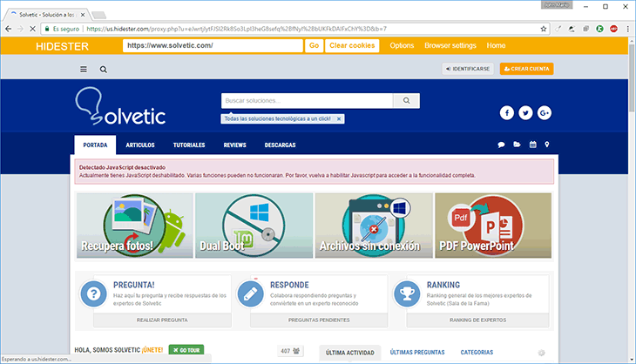The image size is (636, 364).
Task: Click the Buscar soluciones search field
Action: [x=307, y=100]
